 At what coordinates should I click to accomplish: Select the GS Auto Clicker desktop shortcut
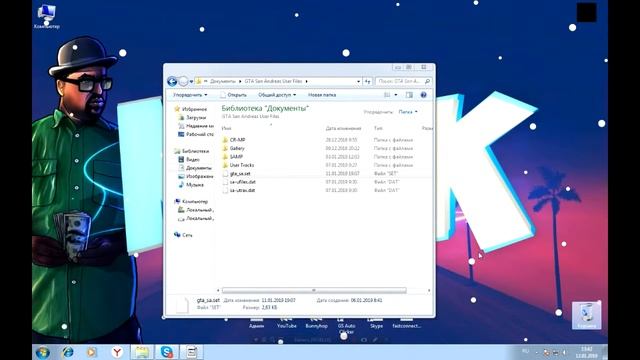347,326
